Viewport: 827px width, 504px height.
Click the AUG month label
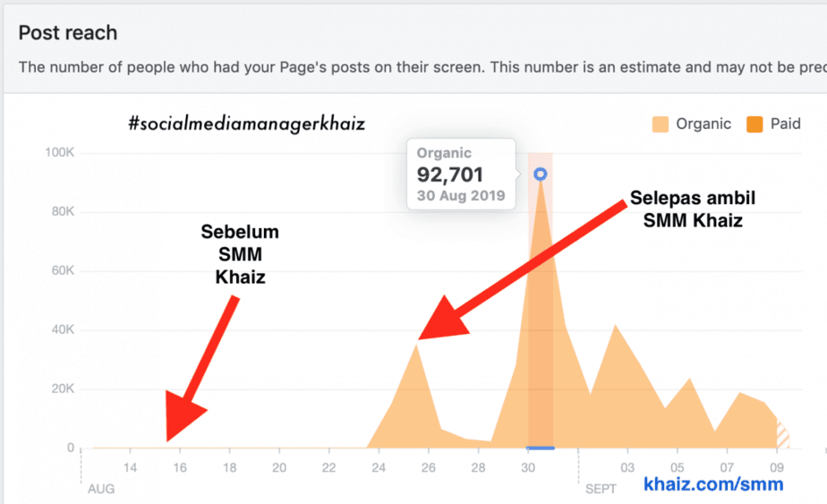point(100,490)
